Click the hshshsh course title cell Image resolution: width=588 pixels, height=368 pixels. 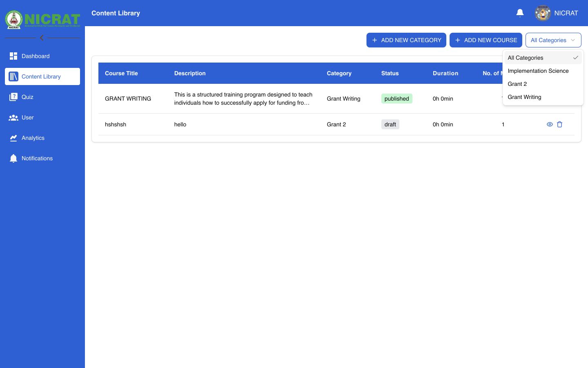click(x=116, y=124)
